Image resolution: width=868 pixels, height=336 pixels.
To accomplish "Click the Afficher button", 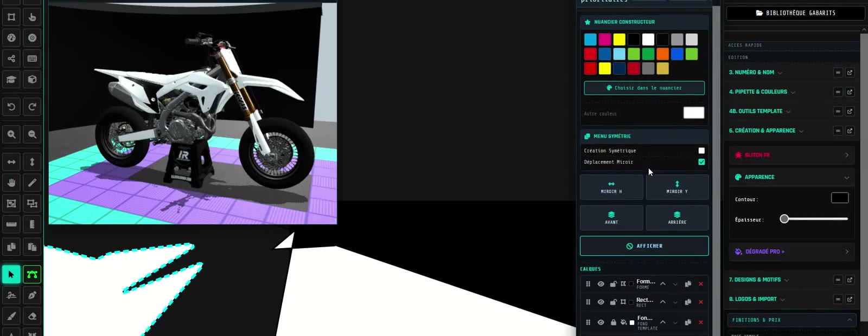I will point(644,246).
